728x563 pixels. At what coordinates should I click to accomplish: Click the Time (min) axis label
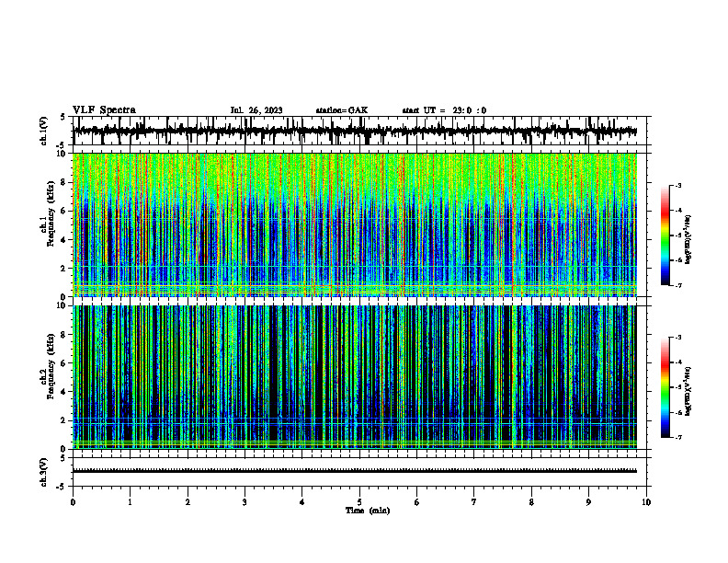click(368, 511)
